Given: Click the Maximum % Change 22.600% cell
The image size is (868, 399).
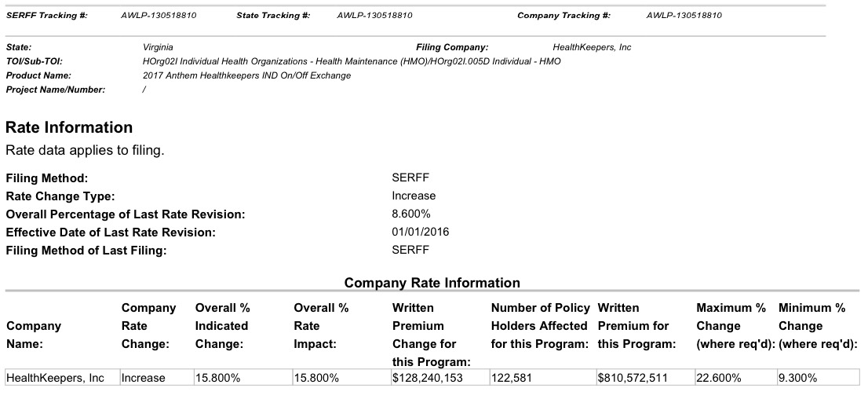Looking at the screenshot, I should [x=719, y=378].
